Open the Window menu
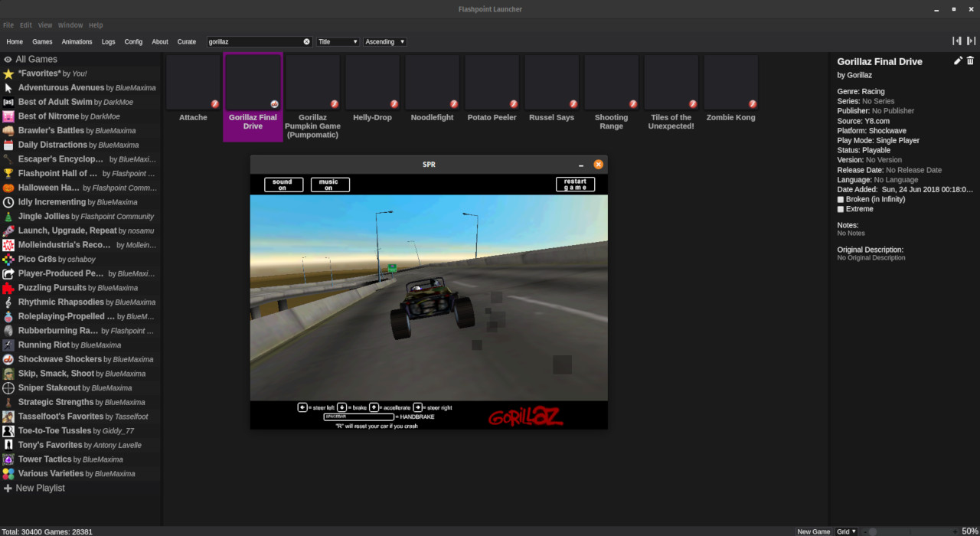This screenshot has width=980, height=536. point(70,25)
